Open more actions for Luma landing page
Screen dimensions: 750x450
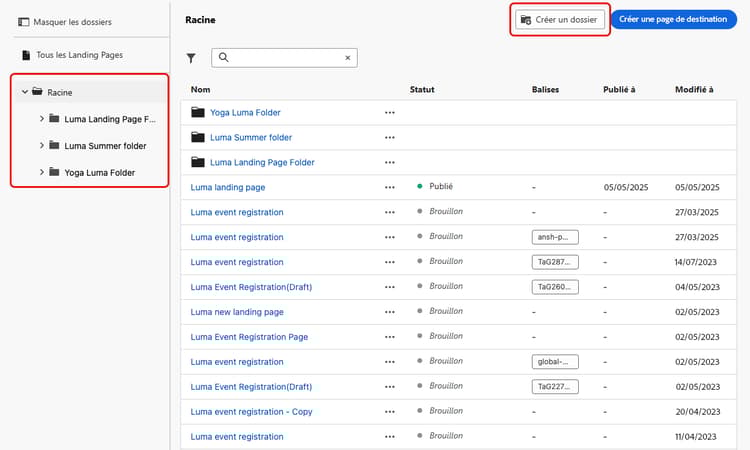pos(390,187)
